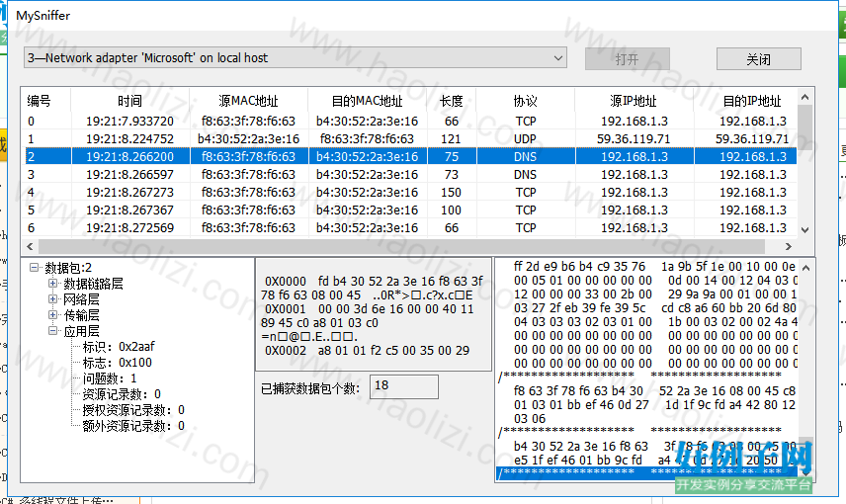Image resolution: width=846 pixels, height=504 pixels.
Task: Open the network adapter dropdown
Action: click(x=296, y=57)
